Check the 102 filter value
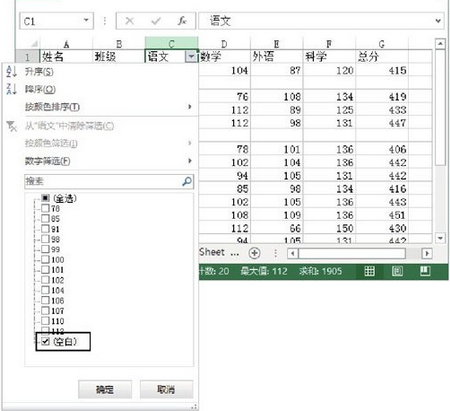This screenshot has width=450, height=411. point(45,280)
